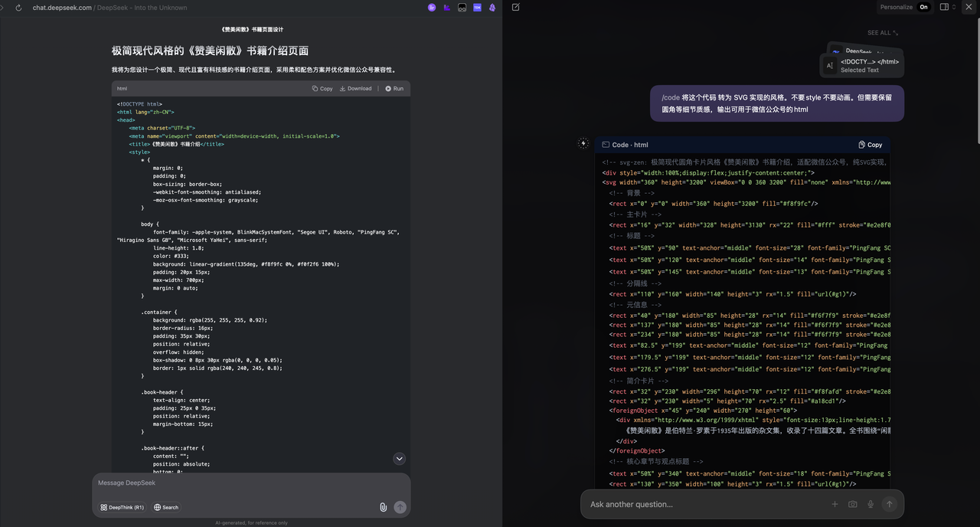Click the purple flame extension icon

coord(492,8)
